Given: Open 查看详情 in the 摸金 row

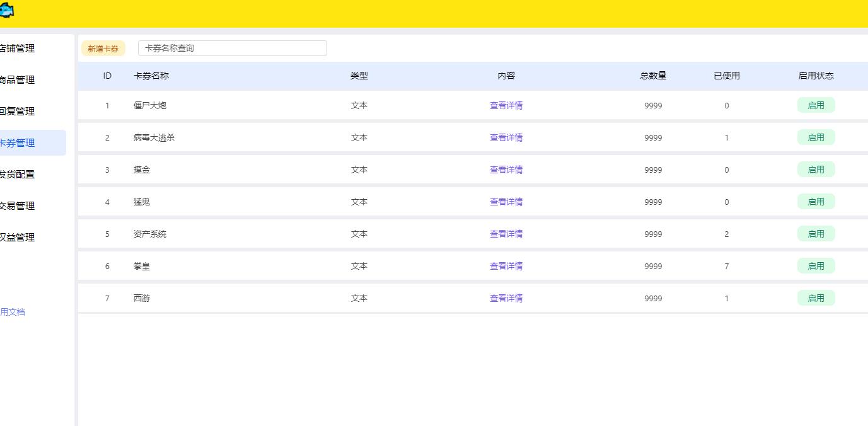Looking at the screenshot, I should point(506,170).
